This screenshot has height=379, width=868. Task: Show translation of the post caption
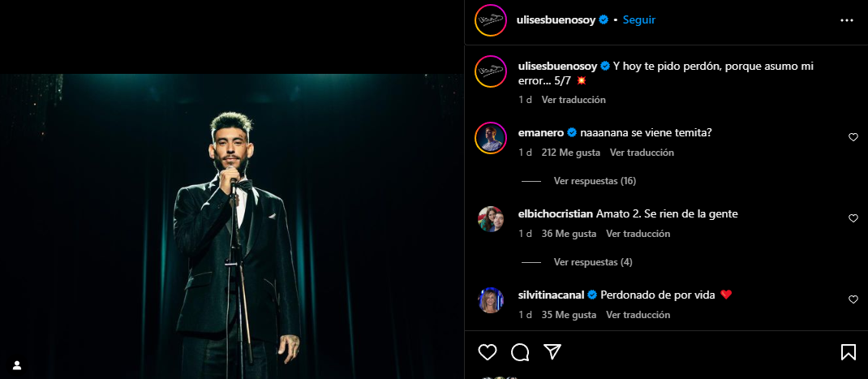coord(574,100)
